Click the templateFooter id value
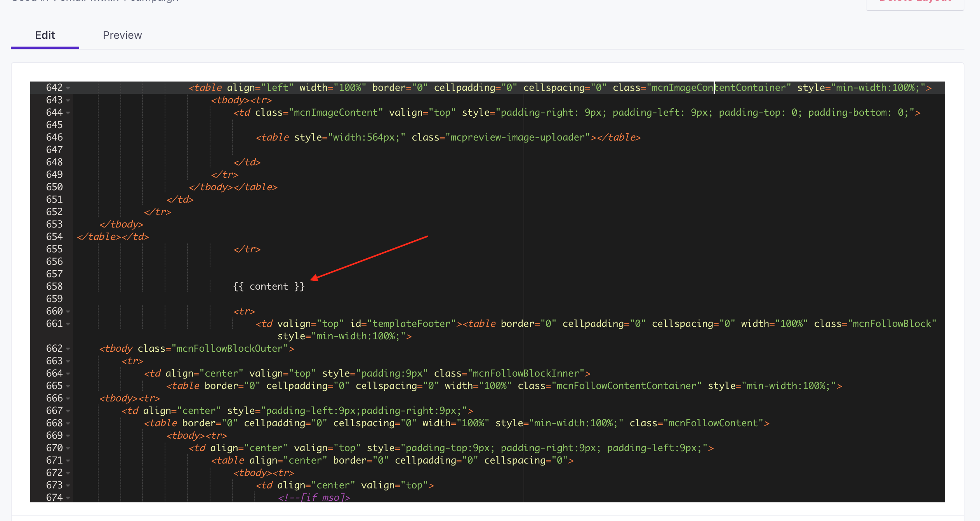The height and width of the screenshot is (521, 980). coord(412,324)
